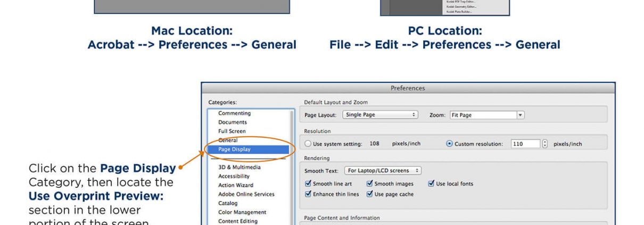Choose the General category
This screenshot has height=225, width=644.
[228, 140]
